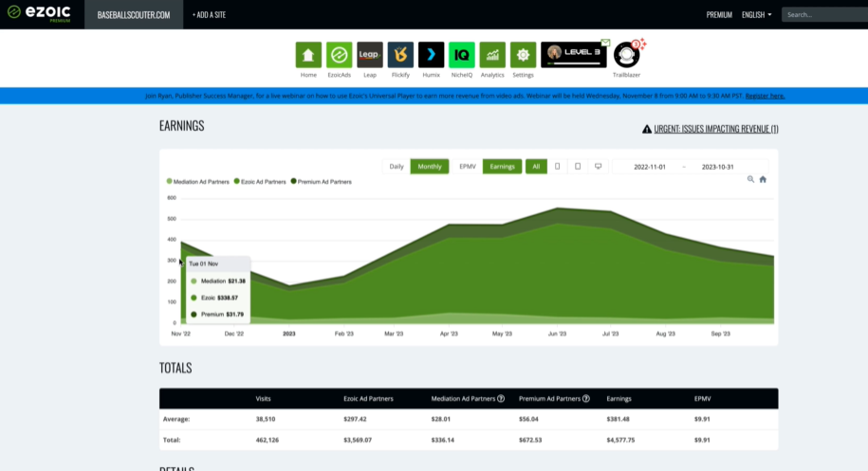Click the Total row label
Screen dimensions: 868x471
[172, 440]
